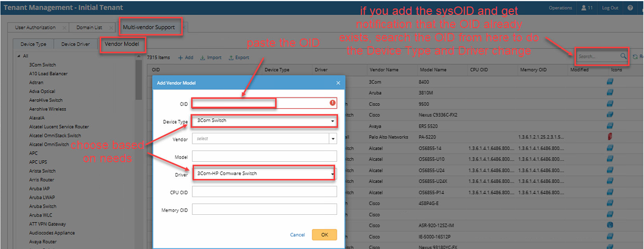644x249 pixels.
Task: Select Alcatel Lucent Service Router in the tree
Action: 59,126
